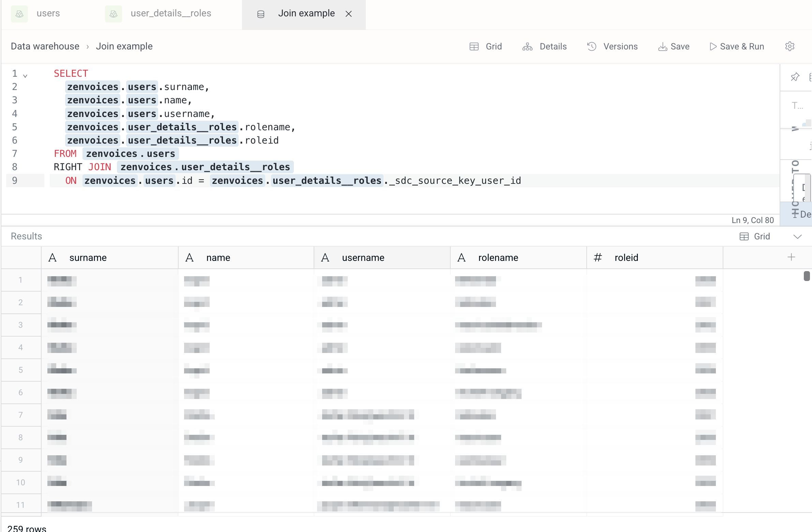Viewport: 812px width, 532px height.
Task: Click the Results label
Action: coord(26,236)
